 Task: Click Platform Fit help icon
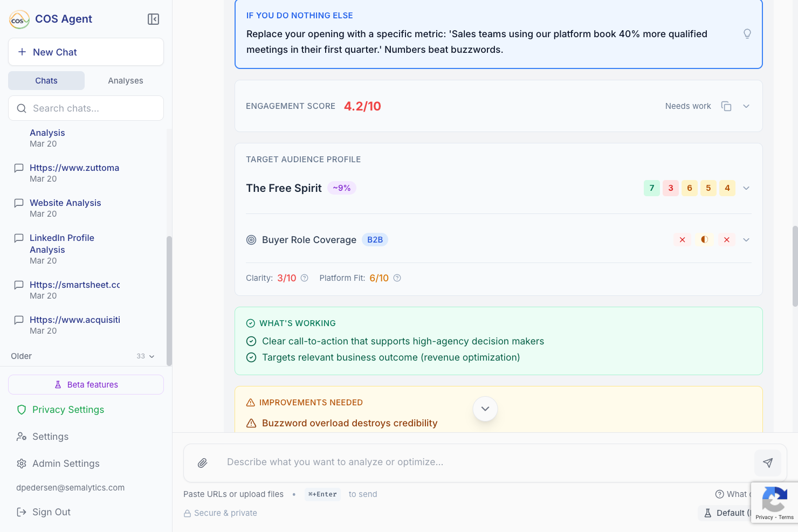(x=397, y=278)
